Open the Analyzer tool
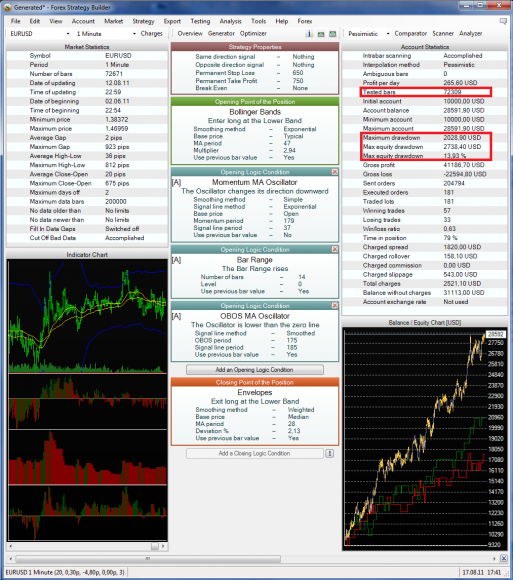 (x=470, y=34)
